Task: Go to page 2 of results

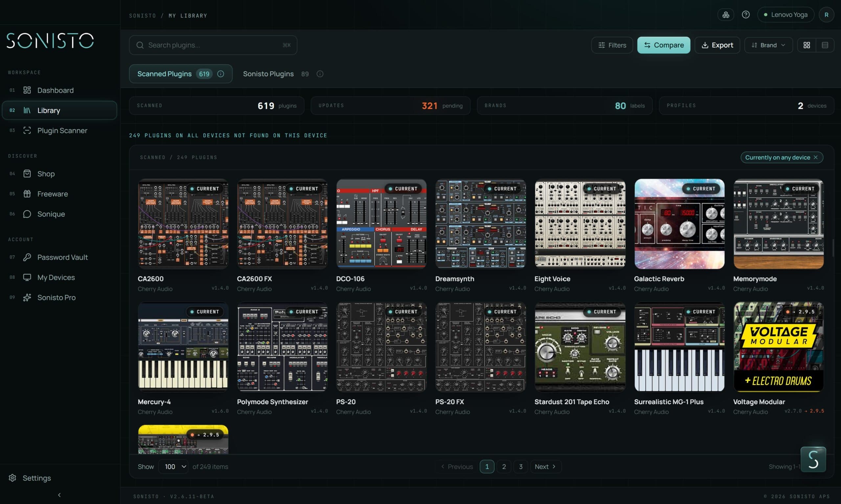Action: [x=504, y=467]
